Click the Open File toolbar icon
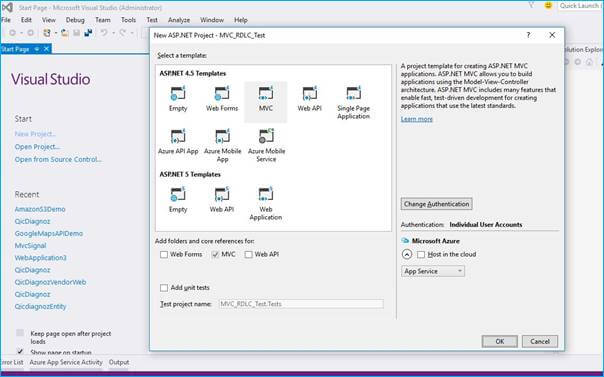 tap(64, 33)
